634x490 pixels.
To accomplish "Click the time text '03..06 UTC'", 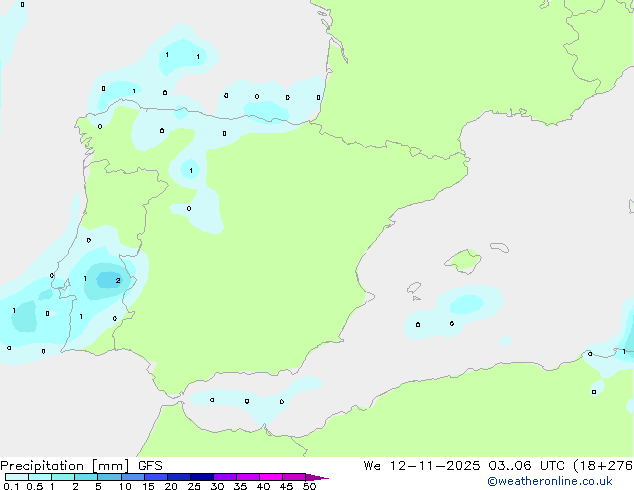I will tap(526, 466).
